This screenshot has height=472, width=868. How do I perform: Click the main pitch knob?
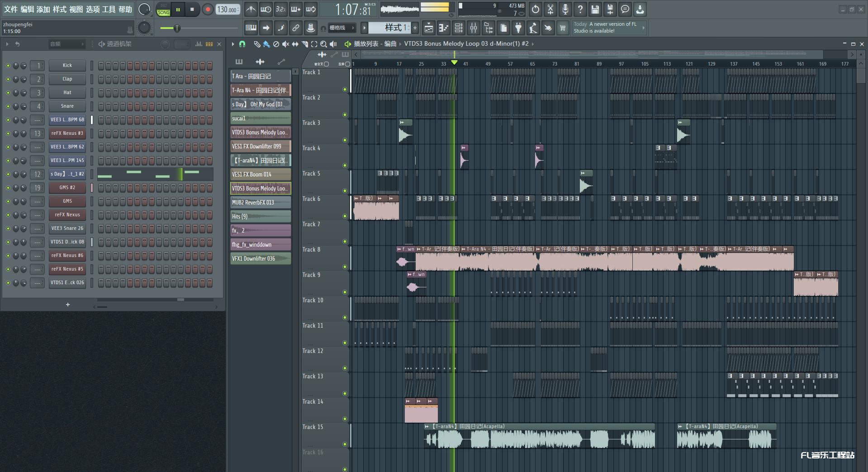[x=144, y=28]
